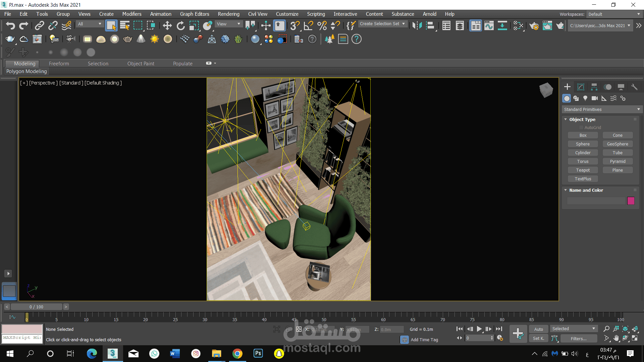
Task: Click the Mirror tool icon
Action: coord(417,26)
